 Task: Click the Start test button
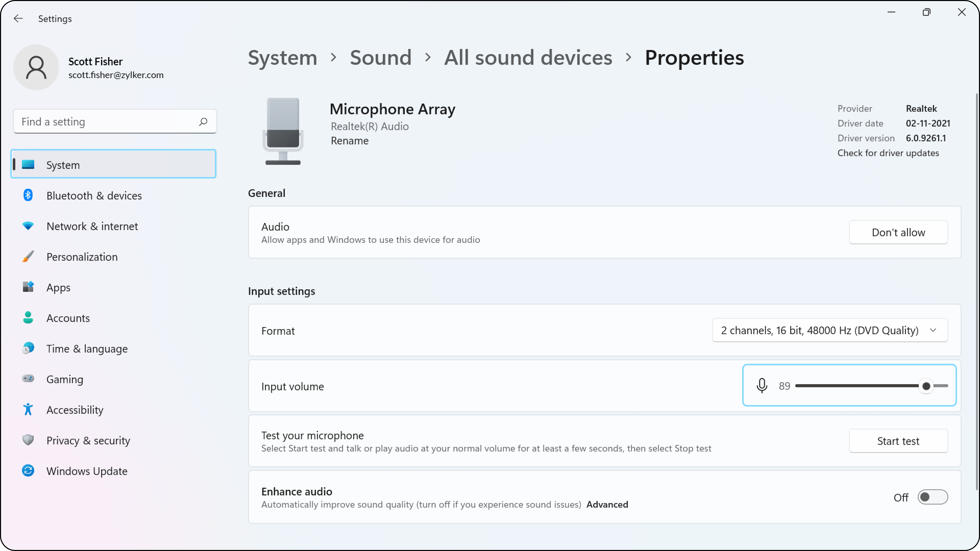(898, 441)
